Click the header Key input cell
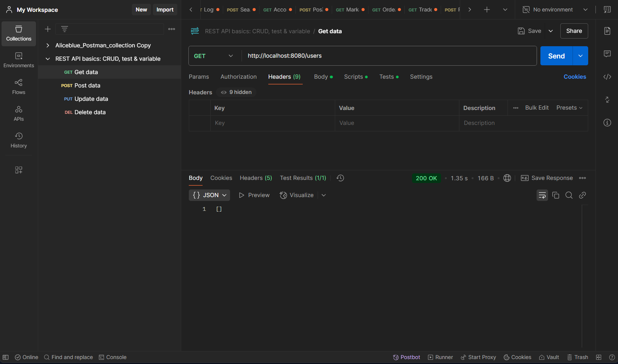Viewport: 618px width, 364px height. tap(273, 123)
